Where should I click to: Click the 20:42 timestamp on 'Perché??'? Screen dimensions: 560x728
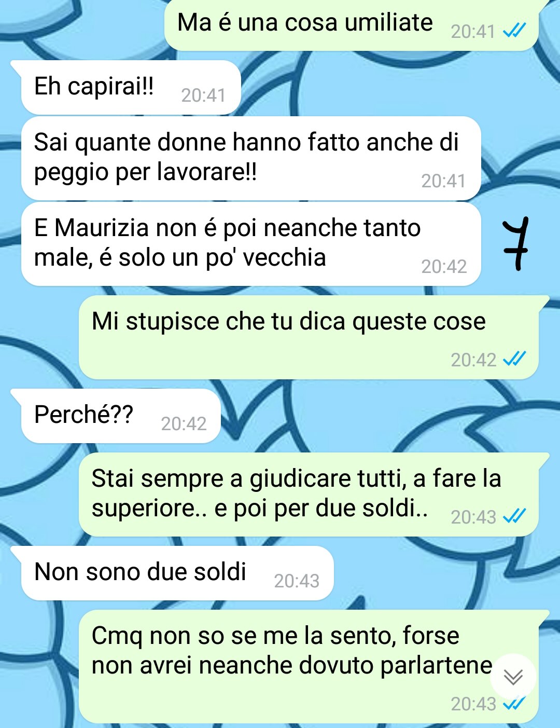[184, 424]
